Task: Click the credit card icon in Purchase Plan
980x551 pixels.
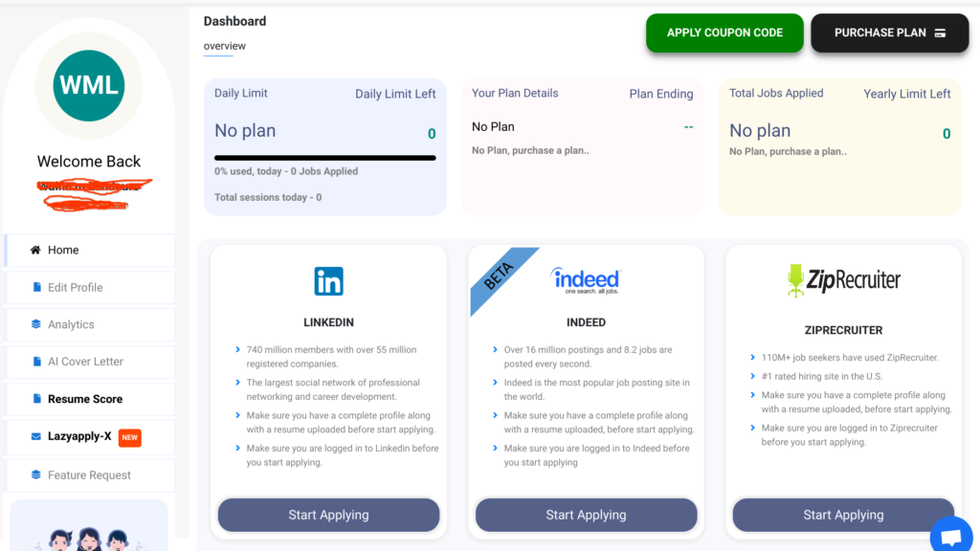Action: tap(940, 33)
